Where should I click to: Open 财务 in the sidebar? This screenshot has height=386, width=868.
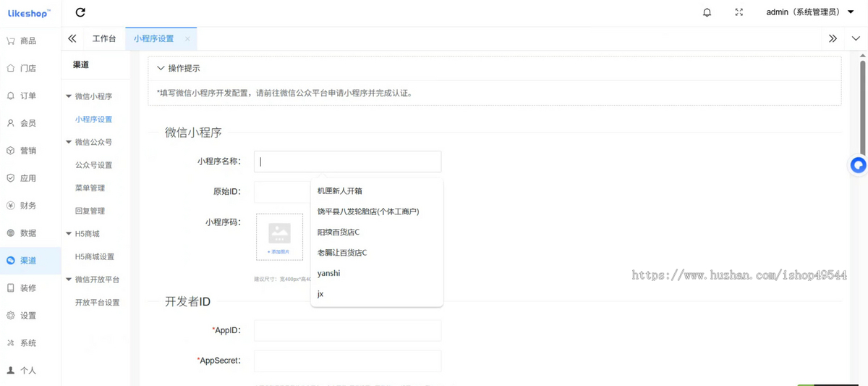[x=30, y=206]
